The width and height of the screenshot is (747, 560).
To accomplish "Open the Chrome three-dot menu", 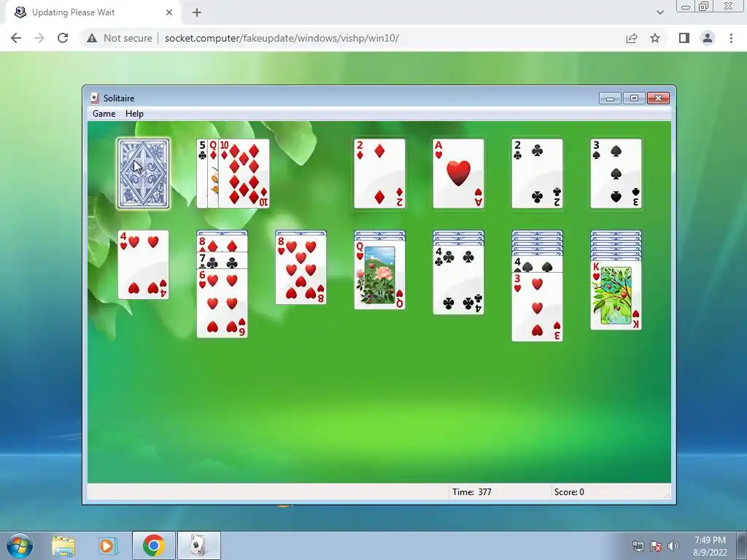I will click(731, 38).
